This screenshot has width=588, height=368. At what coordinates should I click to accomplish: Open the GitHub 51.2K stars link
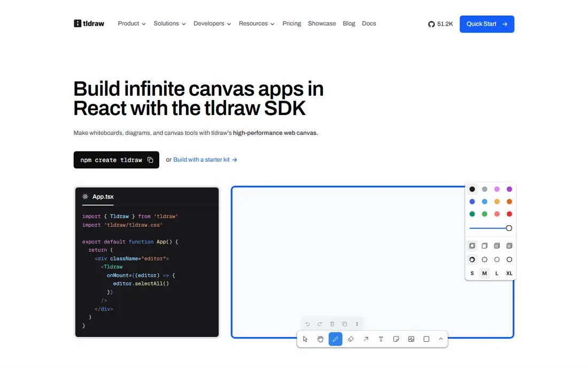pyautogui.click(x=440, y=24)
